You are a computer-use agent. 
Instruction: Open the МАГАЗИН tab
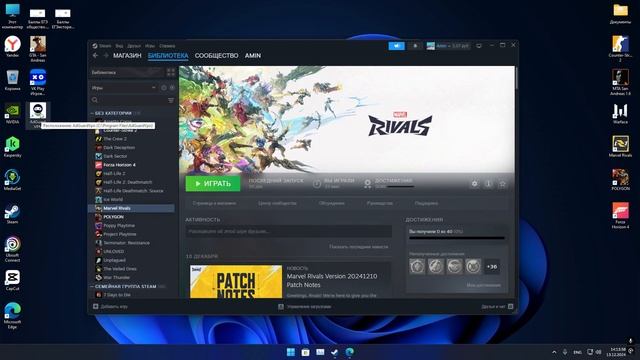click(x=127, y=56)
